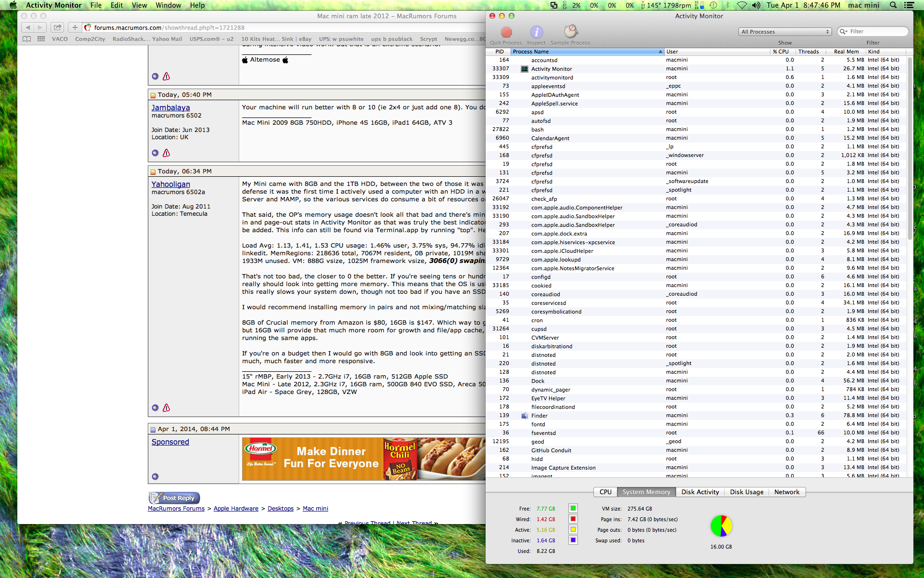
Task: Sort processes by the PID column
Action: tap(499, 52)
